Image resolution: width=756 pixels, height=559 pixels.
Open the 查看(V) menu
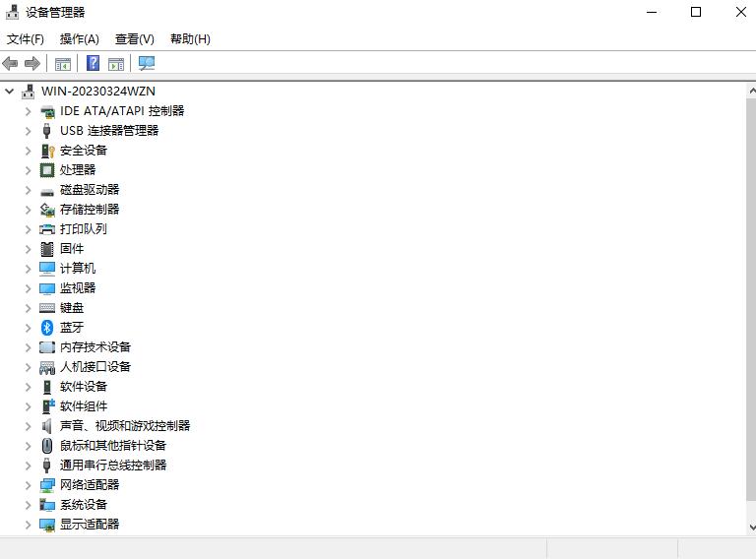(x=135, y=39)
